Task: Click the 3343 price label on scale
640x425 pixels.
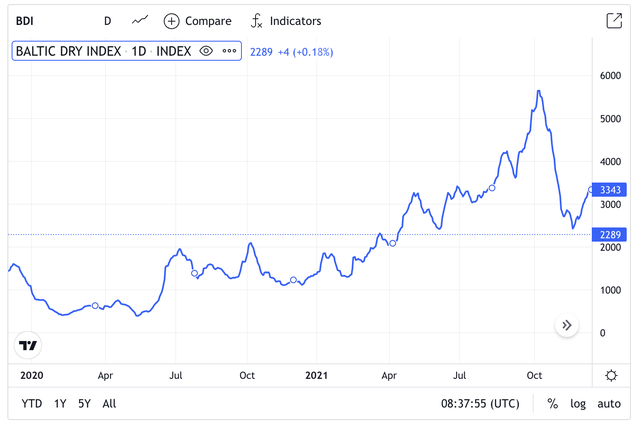Action: point(609,190)
